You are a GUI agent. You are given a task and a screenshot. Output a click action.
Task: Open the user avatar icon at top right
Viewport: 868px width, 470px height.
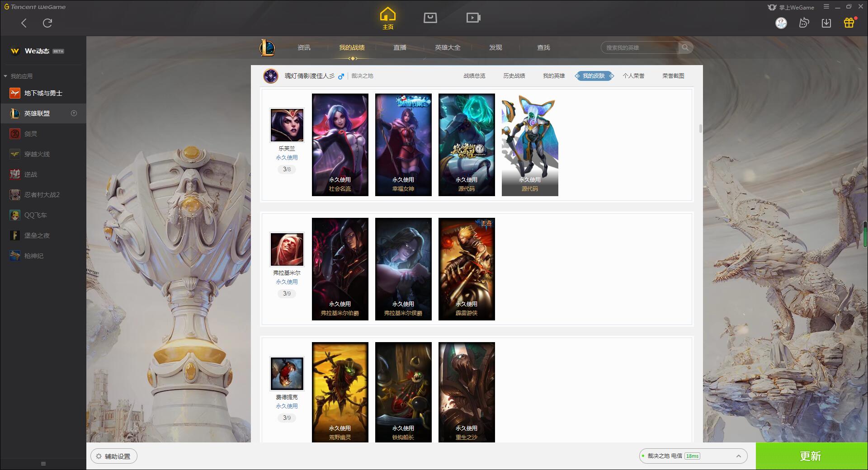[x=781, y=23]
